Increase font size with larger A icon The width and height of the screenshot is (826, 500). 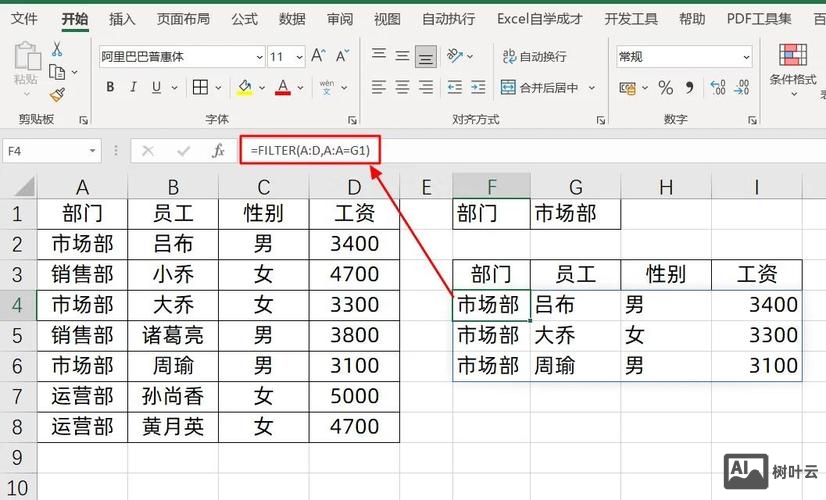click(318, 56)
